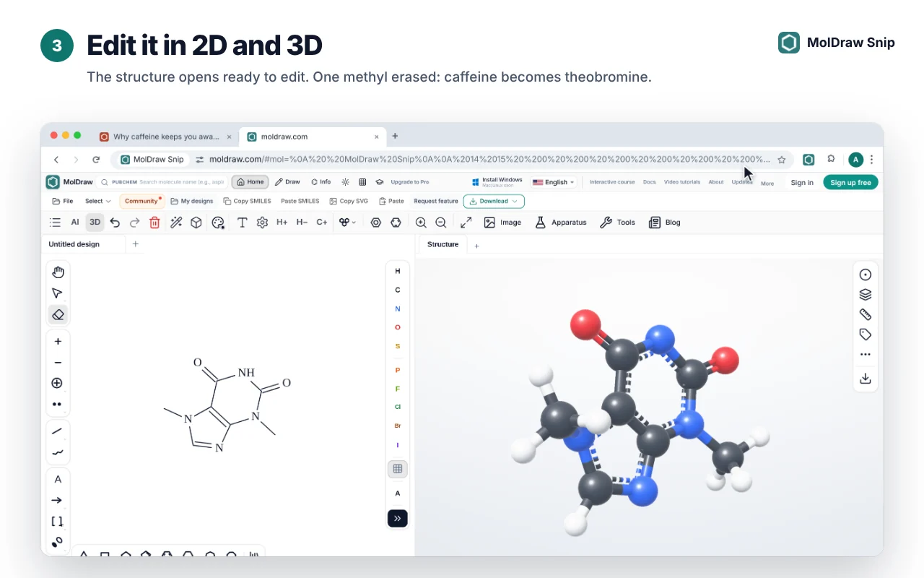Open the More menu in header
Image resolution: width=924 pixels, height=578 pixels.
click(767, 184)
